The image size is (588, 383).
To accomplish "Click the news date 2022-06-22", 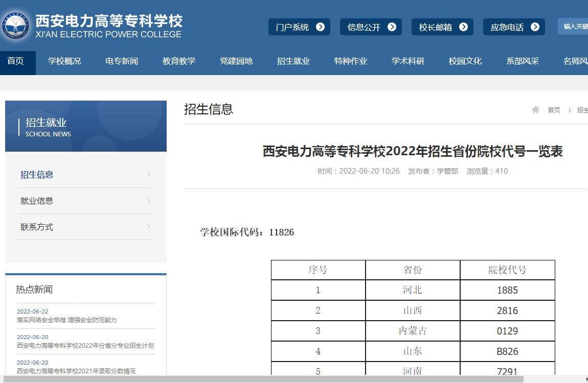I will coord(33,312).
